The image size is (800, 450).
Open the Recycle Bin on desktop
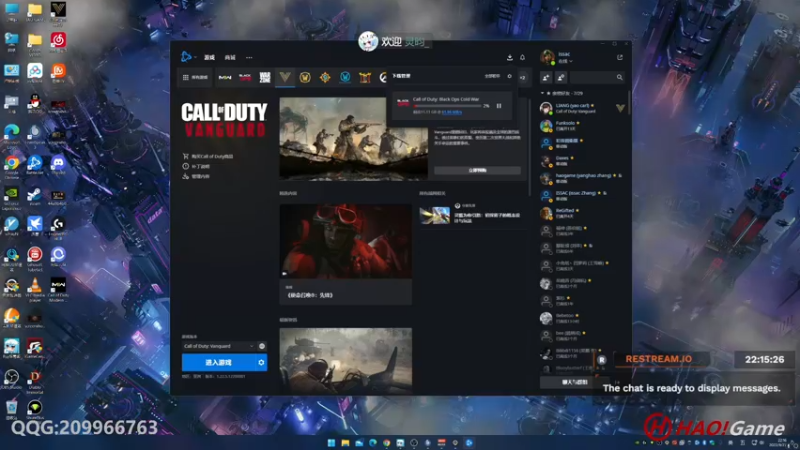click(12, 410)
